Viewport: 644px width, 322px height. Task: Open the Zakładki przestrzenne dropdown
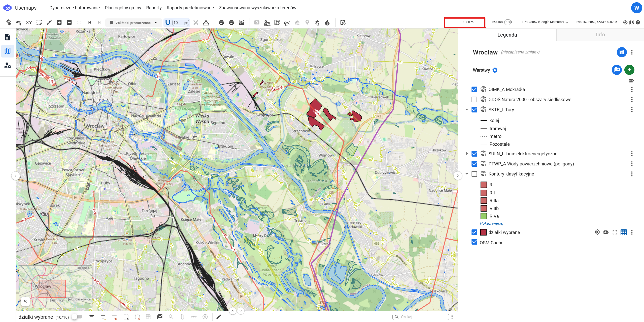coord(133,23)
